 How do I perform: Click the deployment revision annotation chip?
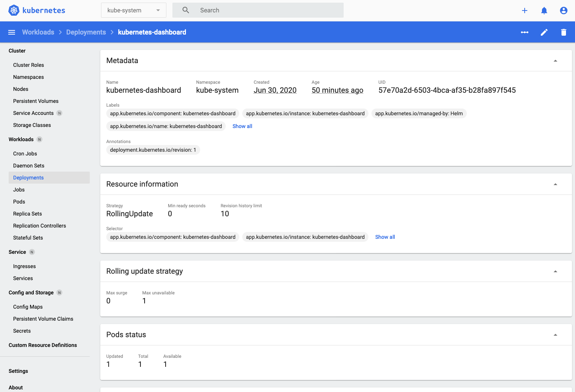coord(153,150)
